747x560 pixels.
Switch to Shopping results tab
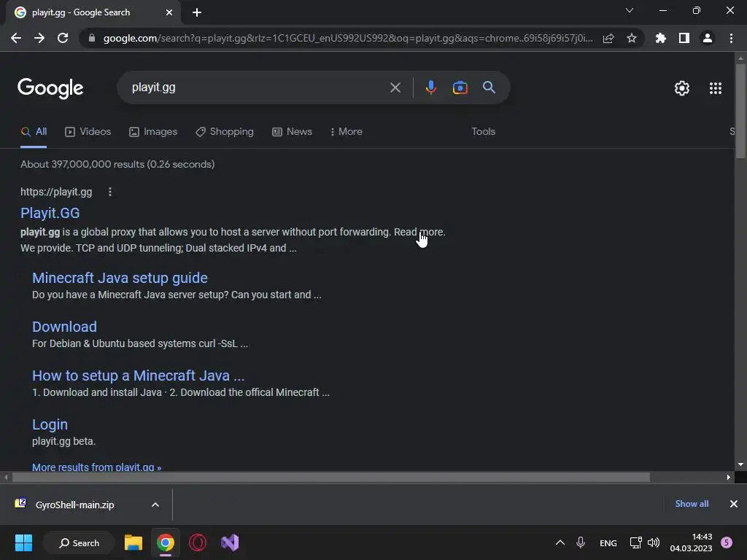point(225,132)
